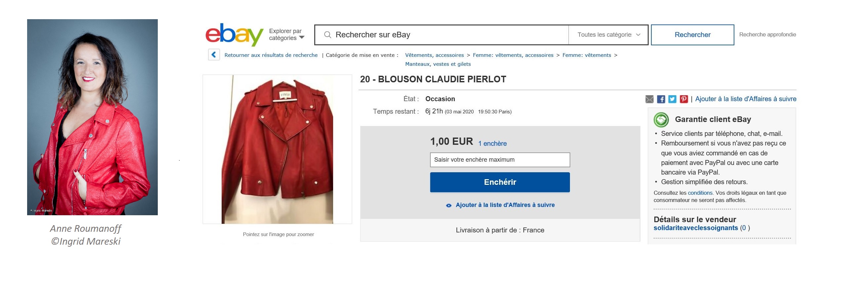Click the Garantie client eBay handshake icon
Image resolution: width=868 pixels, height=283 pixels.
[x=661, y=120]
